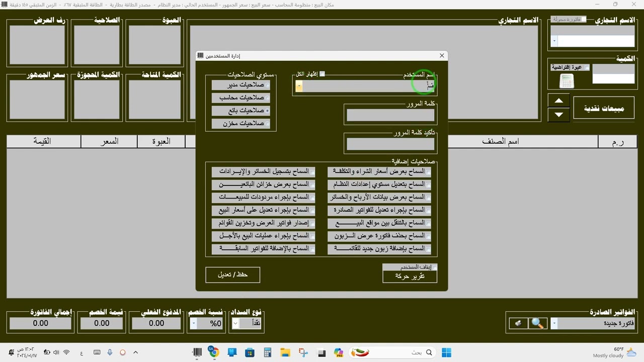The width and height of the screenshot is (644, 362).
Task: Open the volume speaker tray icon
Action: (56, 352)
